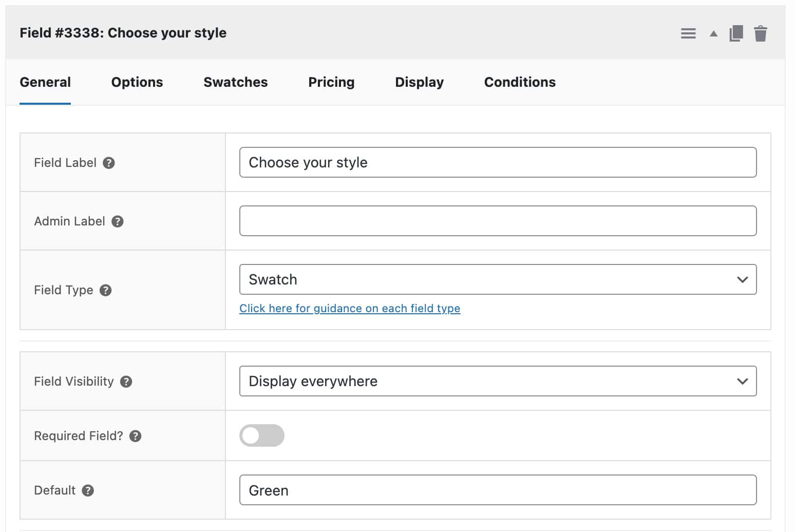Image resolution: width=795 pixels, height=532 pixels.
Task: Click inside the empty Admin Label field
Action: (498, 221)
